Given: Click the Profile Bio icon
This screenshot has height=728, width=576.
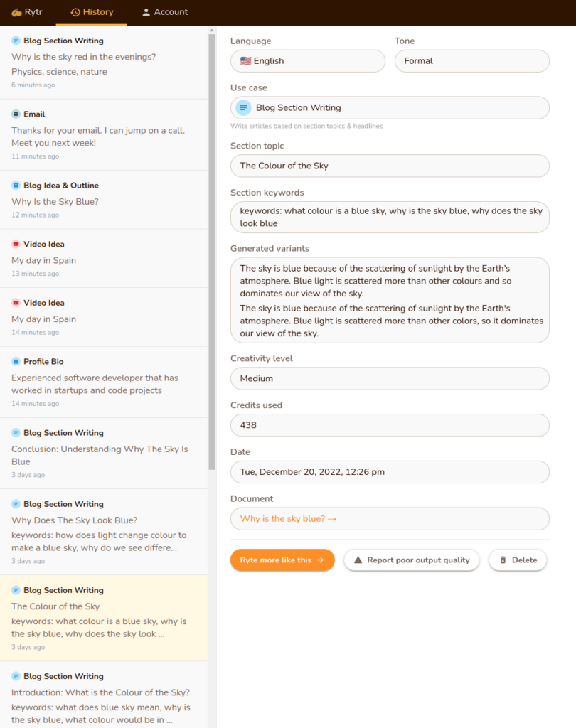Looking at the screenshot, I should pos(16,361).
